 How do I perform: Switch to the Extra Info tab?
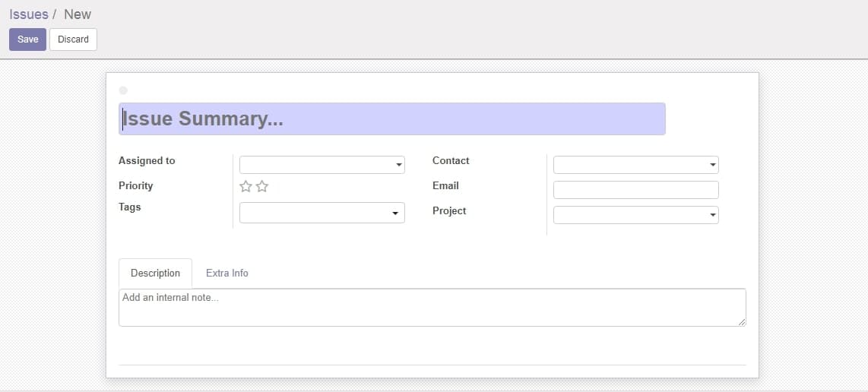click(x=227, y=273)
